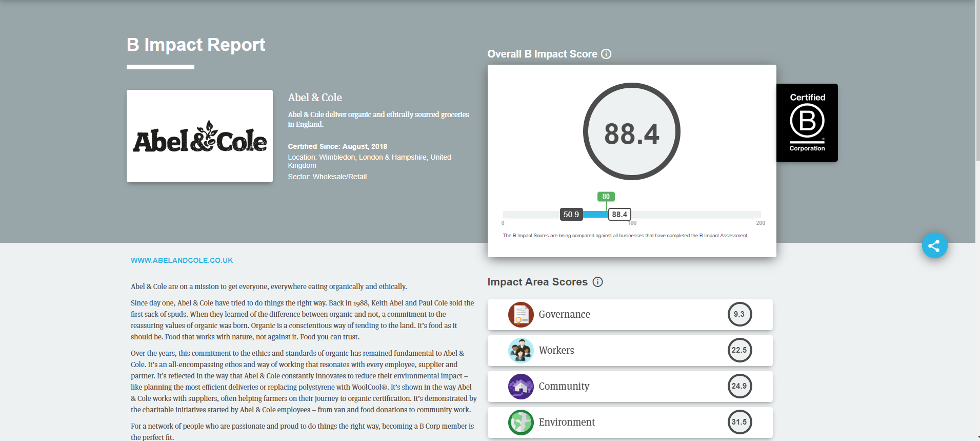Click the Community house icon

[521, 386]
